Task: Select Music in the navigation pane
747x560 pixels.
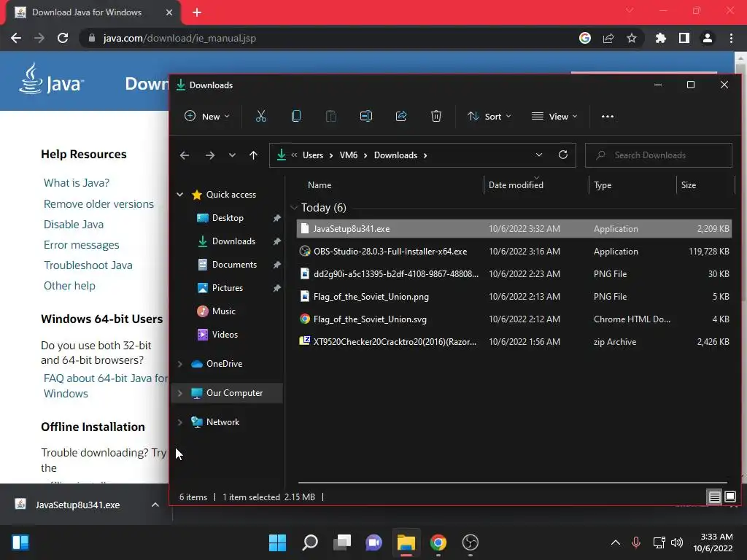Action: [x=223, y=311]
